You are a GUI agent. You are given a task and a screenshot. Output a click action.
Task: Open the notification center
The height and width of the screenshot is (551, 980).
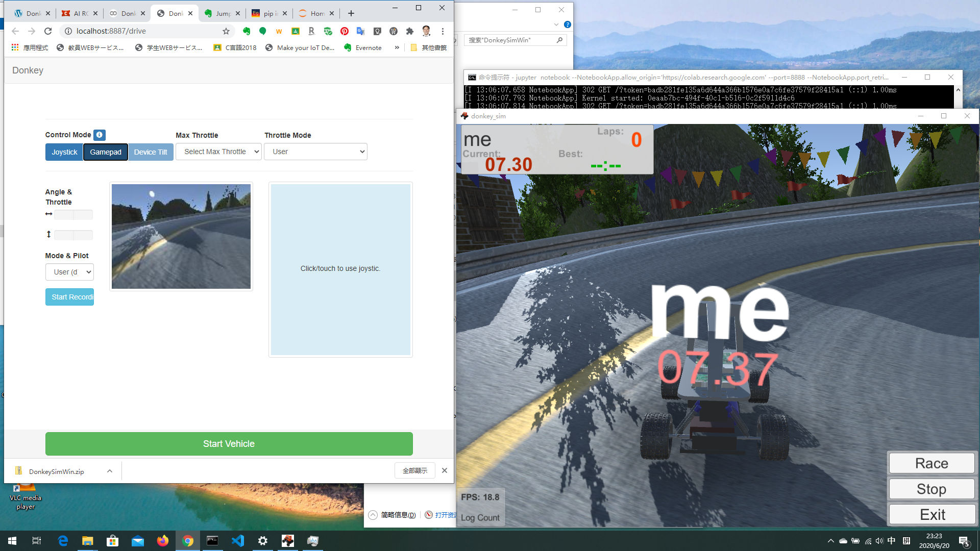click(x=964, y=541)
